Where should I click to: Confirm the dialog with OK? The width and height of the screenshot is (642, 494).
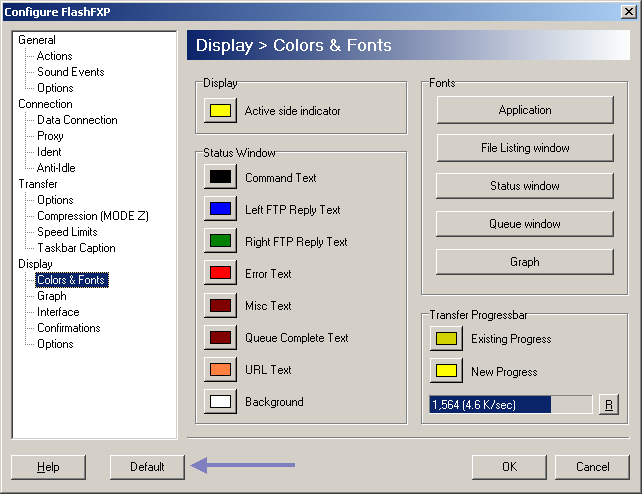point(509,467)
